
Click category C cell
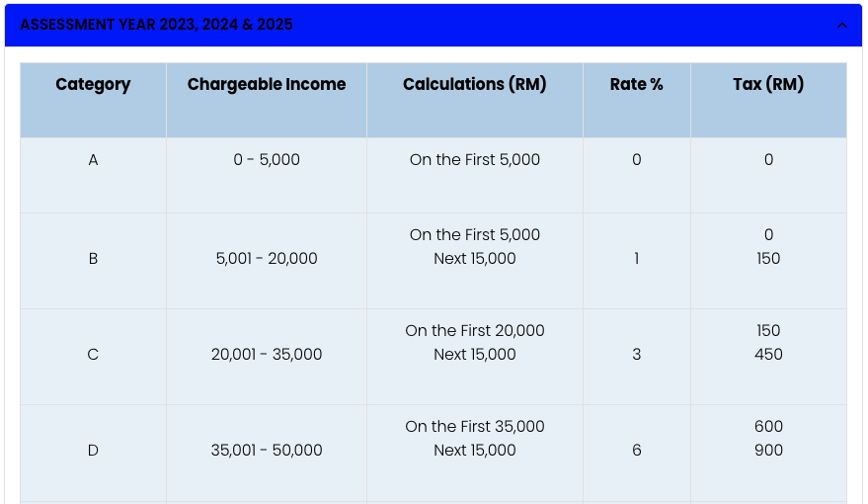click(x=93, y=355)
